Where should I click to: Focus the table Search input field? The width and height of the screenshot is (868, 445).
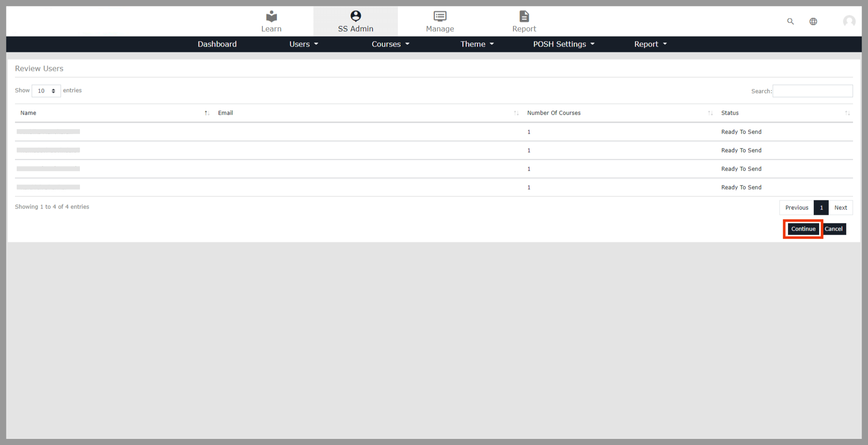[812, 91]
